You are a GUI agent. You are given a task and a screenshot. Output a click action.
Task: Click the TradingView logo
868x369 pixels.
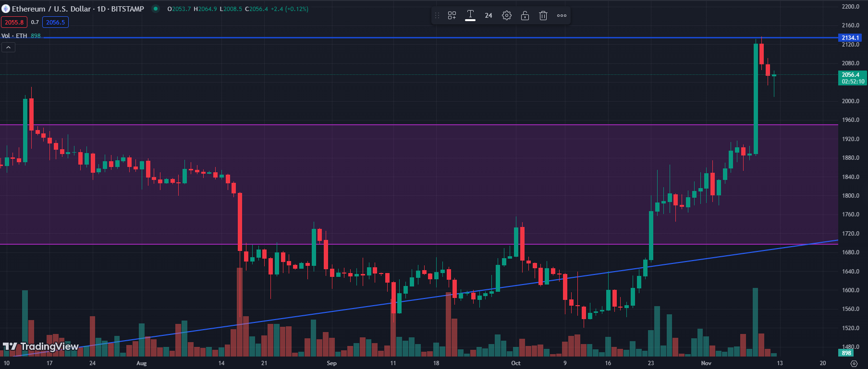click(x=41, y=346)
